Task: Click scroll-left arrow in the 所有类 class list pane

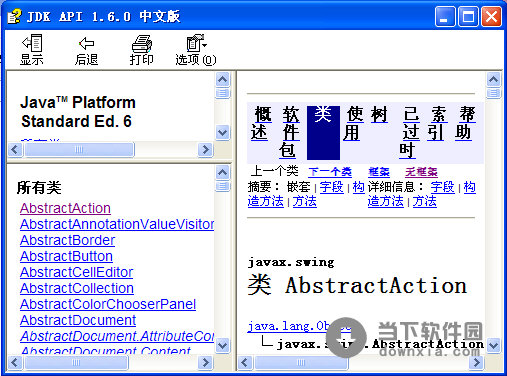Action: 15,362
